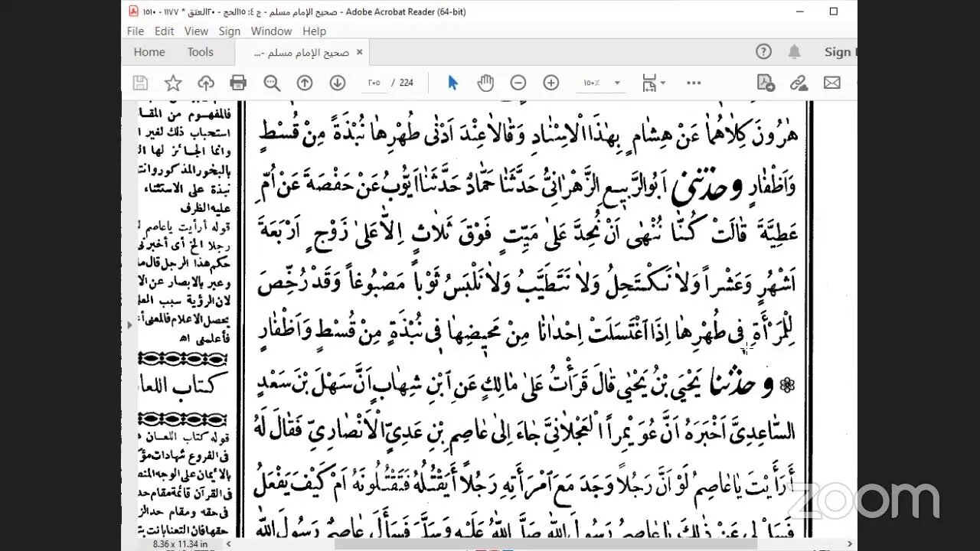
Task: Send file by email envelope icon
Action: pyautogui.click(x=832, y=83)
